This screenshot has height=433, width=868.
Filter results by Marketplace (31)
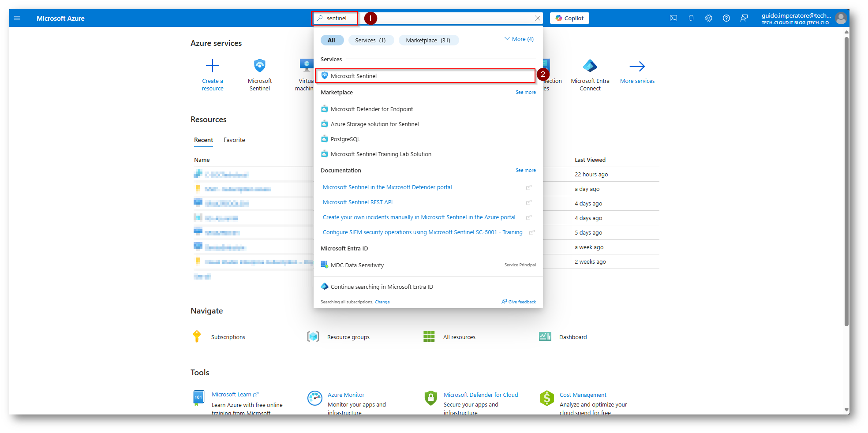[428, 40]
